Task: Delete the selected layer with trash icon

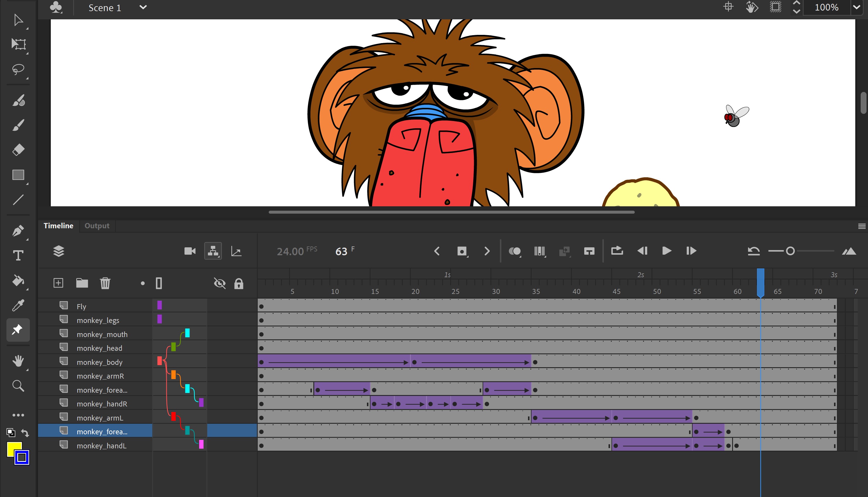Action: (x=105, y=283)
